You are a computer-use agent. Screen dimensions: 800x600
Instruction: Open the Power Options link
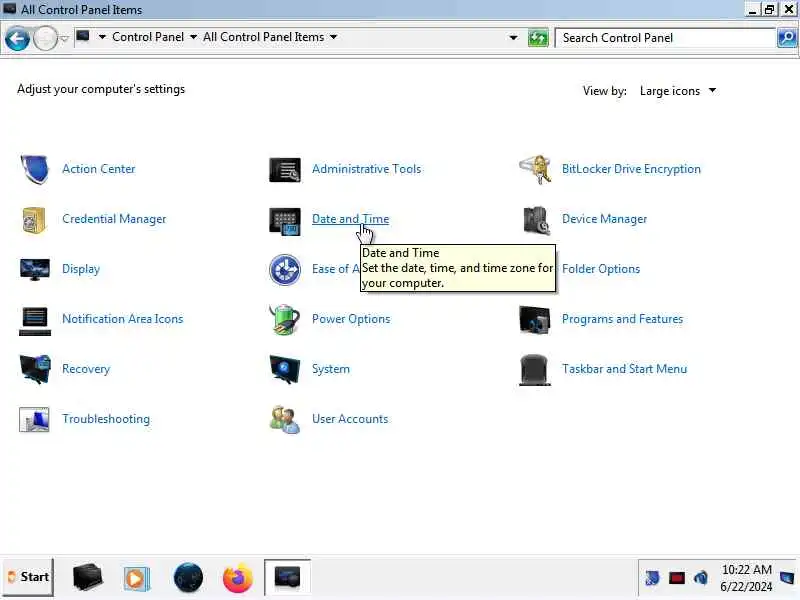(351, 319)
